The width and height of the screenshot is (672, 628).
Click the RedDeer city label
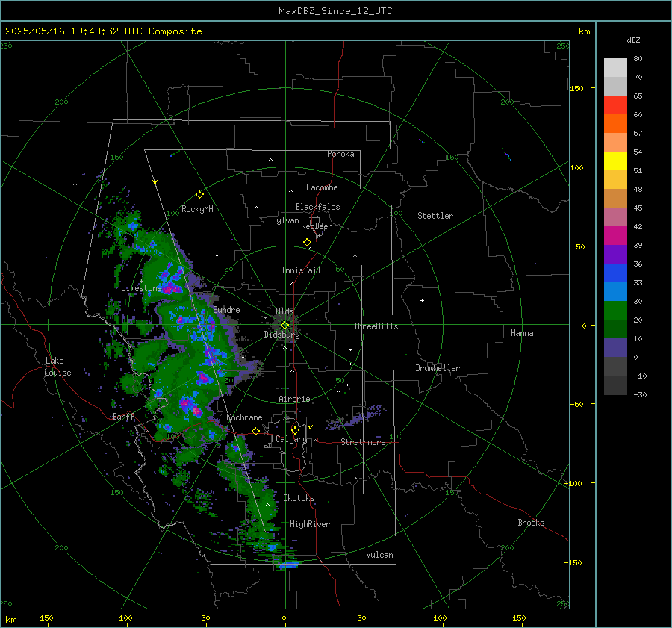pyautogui.click(x=317, y=226)
